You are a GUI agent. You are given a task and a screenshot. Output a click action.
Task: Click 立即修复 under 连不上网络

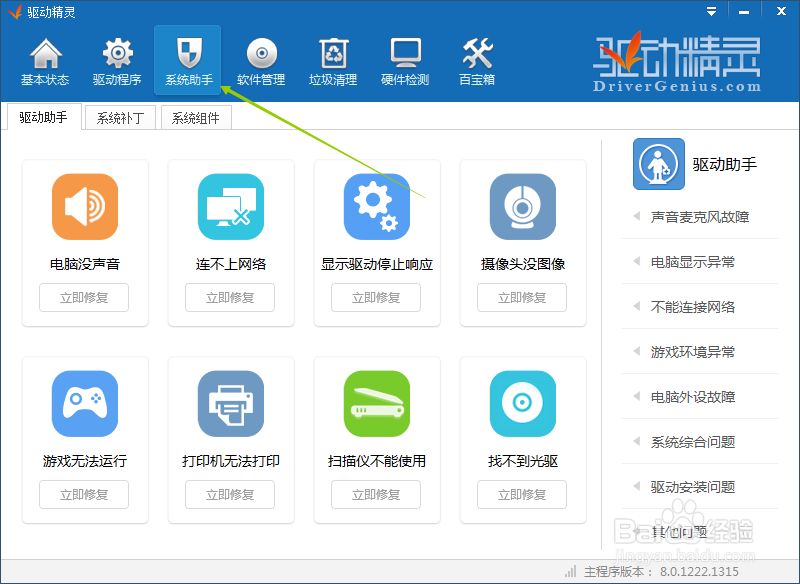229,297
